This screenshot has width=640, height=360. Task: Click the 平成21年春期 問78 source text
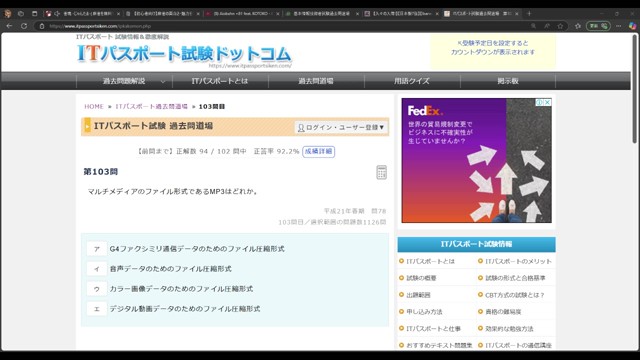pos(355,211)
